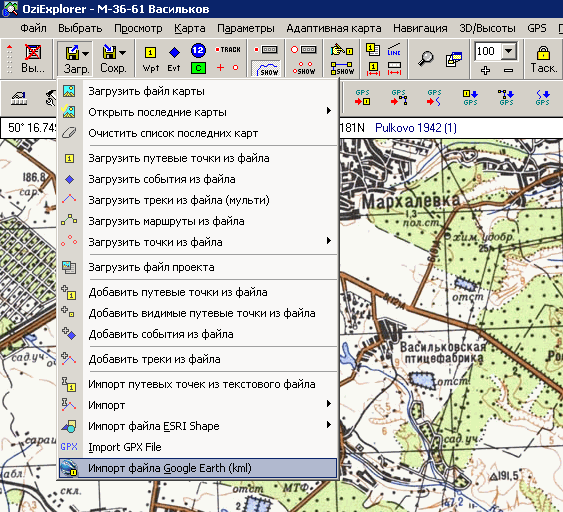Choose Импорт файла Google Earth (kml)
The width and height of the screenshot is (563, 512).
coord(198,468)
